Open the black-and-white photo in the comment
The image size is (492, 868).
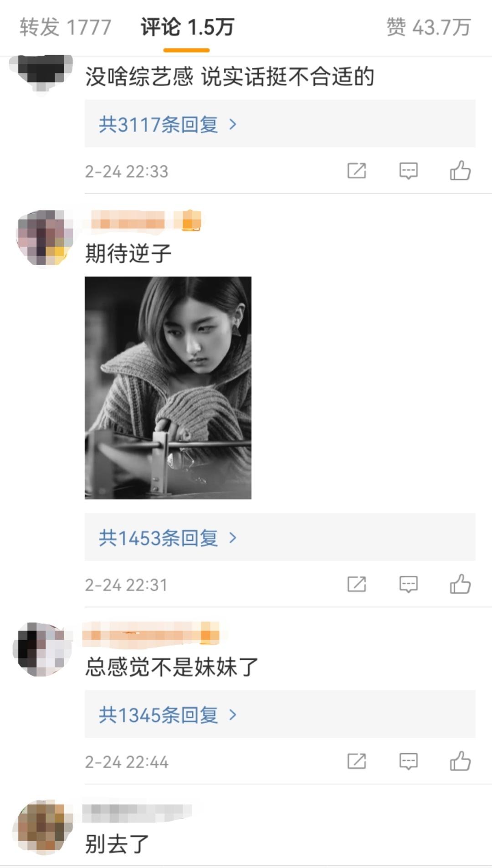point(168,388)
